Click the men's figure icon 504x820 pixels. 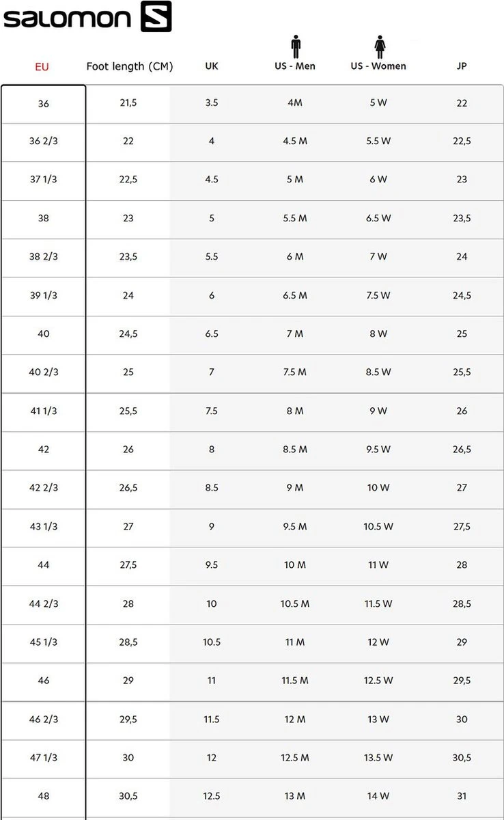pos(295,47)
